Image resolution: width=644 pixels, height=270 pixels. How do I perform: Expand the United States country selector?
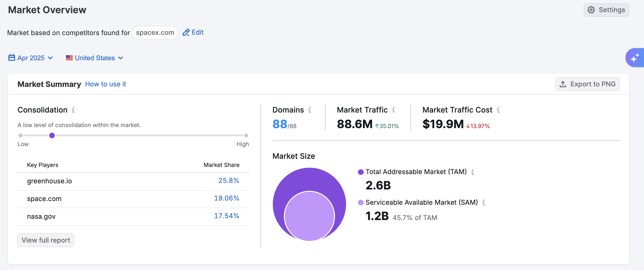point(95,58)
